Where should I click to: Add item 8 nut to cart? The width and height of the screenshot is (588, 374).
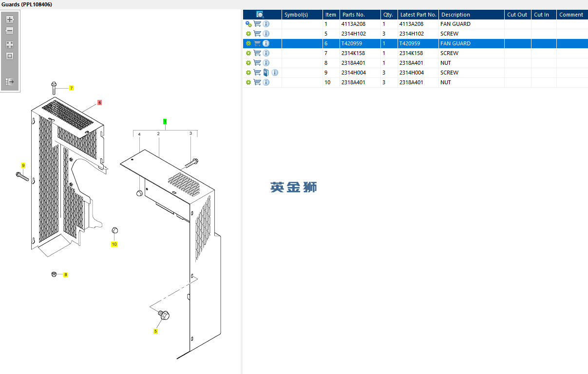257,63
